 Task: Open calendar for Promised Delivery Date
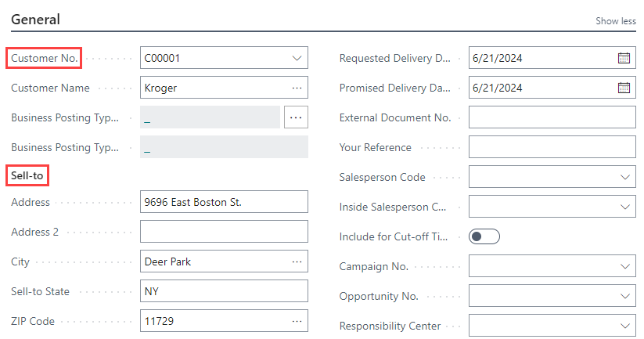pos(624,88)
